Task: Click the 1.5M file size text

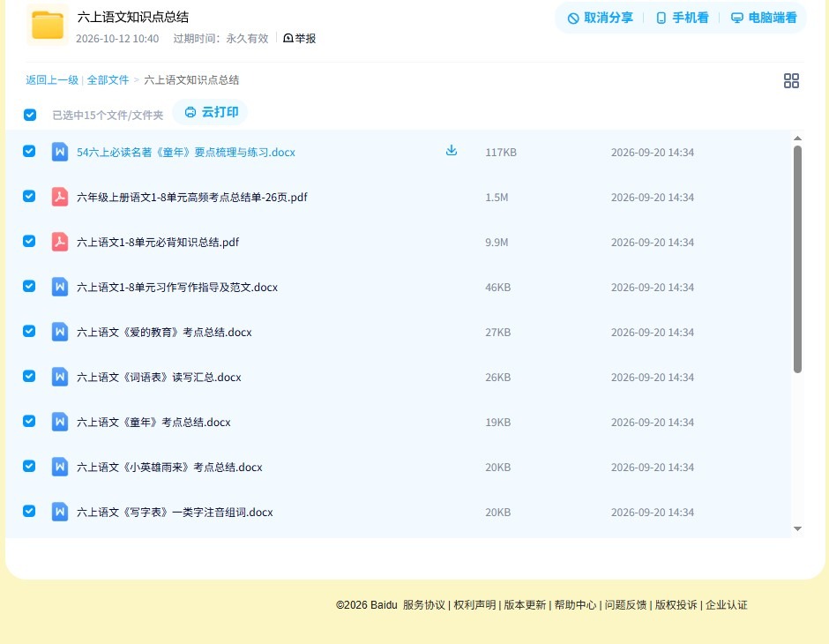Action: 497,198
